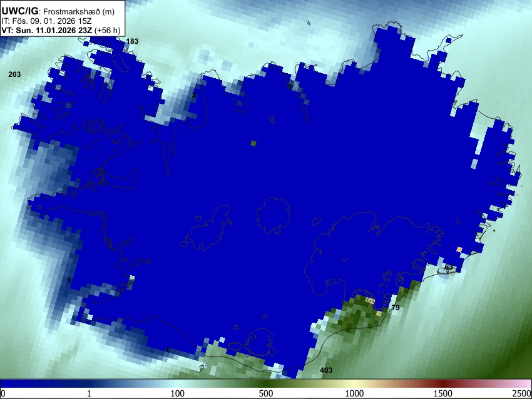Click the isolated olive-green pixel in north-central Iceland
Viewport: 532px width, 399px height.
tap(253, 143)
